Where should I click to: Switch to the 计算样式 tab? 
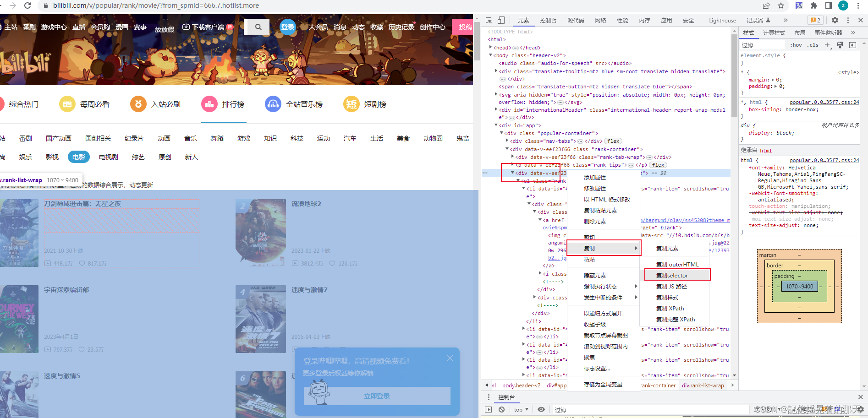click(x=774, y=33)
